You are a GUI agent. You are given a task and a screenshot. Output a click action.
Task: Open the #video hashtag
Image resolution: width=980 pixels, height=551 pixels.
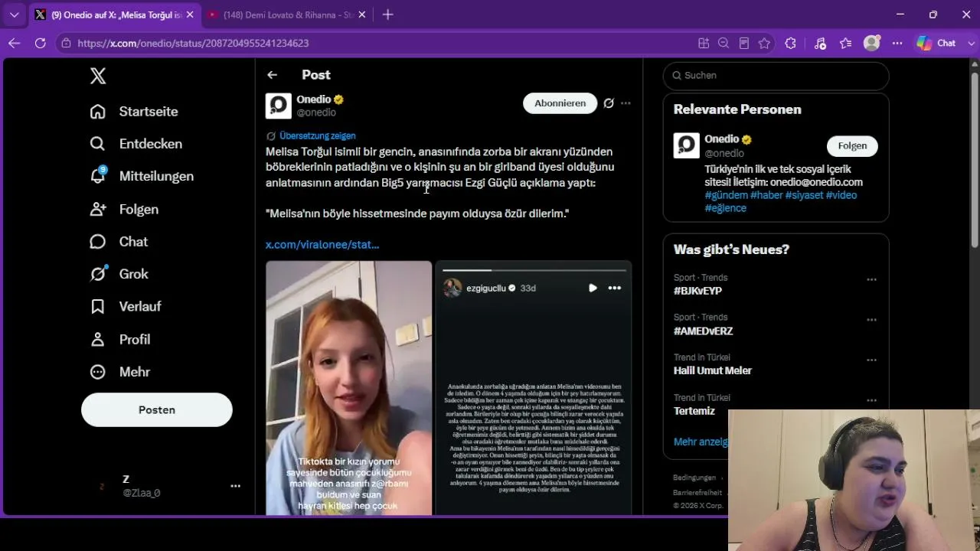coord(841,195)
